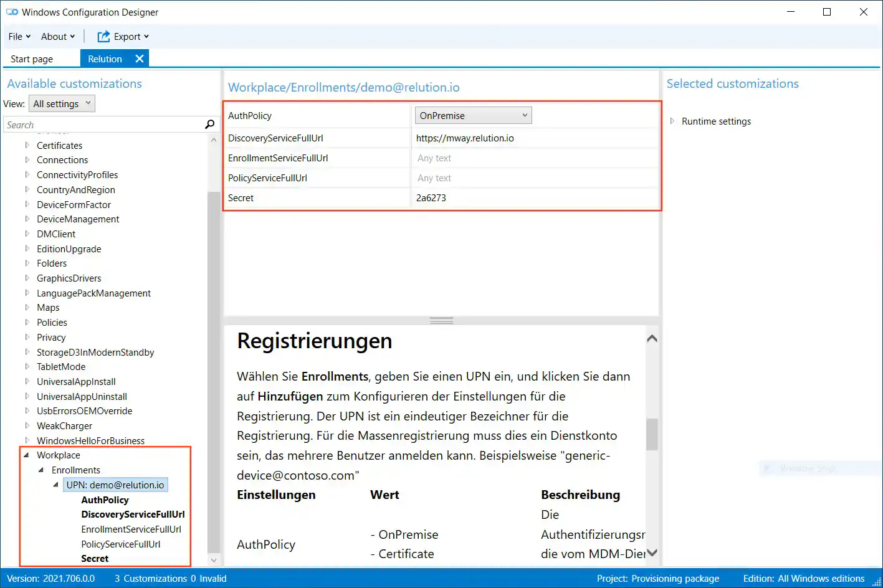Collapse the Workplace tree node
The width and height of the screenshot is (883, 588).
pos(26,455)
